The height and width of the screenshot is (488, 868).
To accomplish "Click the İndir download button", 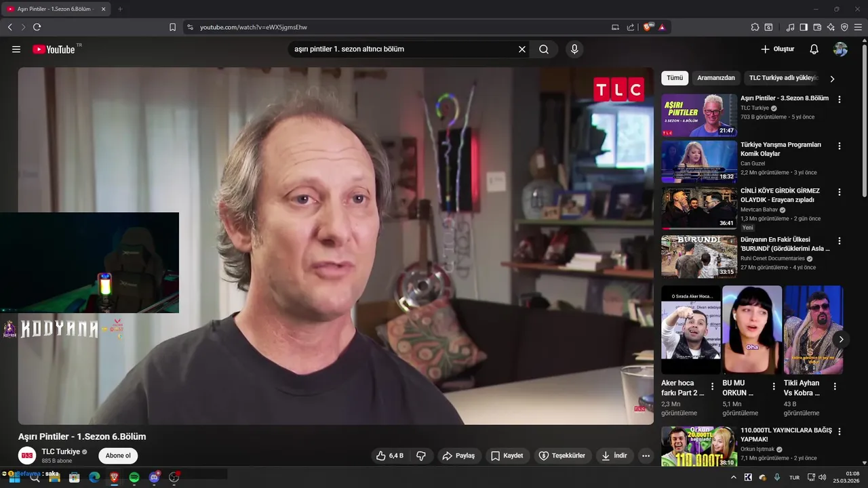I will (614, 455).
